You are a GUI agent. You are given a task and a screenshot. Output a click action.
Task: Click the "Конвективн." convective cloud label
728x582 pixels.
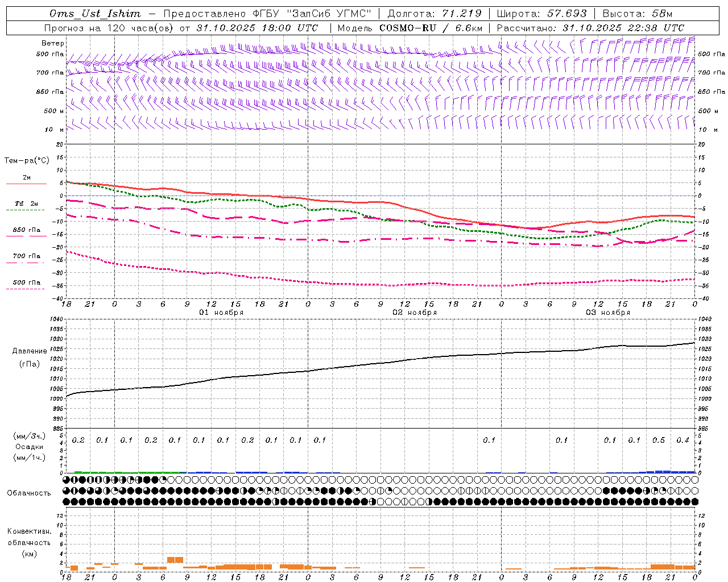click(29, 531)
